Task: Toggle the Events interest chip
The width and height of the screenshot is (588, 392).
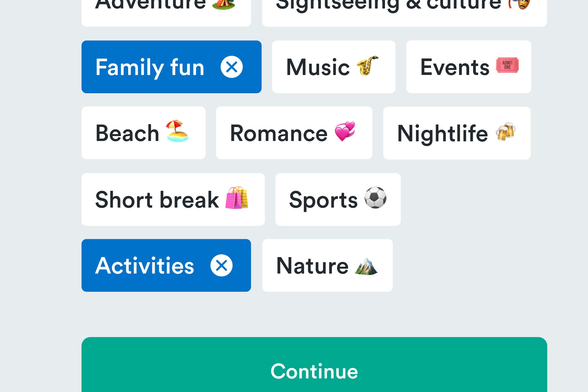Action: (469, 67)
